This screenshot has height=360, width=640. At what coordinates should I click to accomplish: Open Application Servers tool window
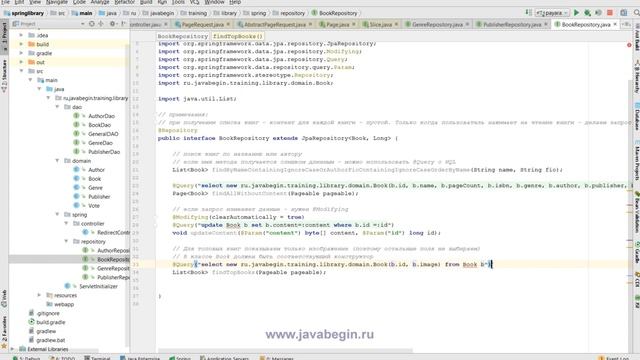coord(224,358)
